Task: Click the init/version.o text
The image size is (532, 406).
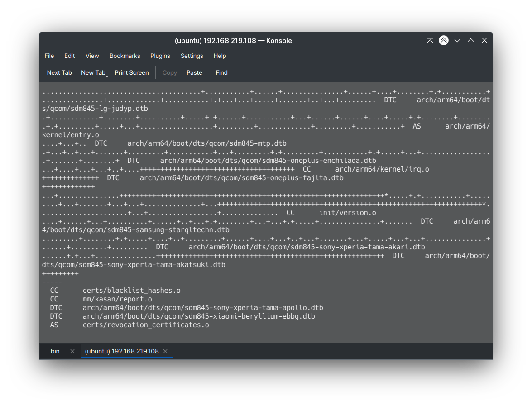Action: (348, 213)
